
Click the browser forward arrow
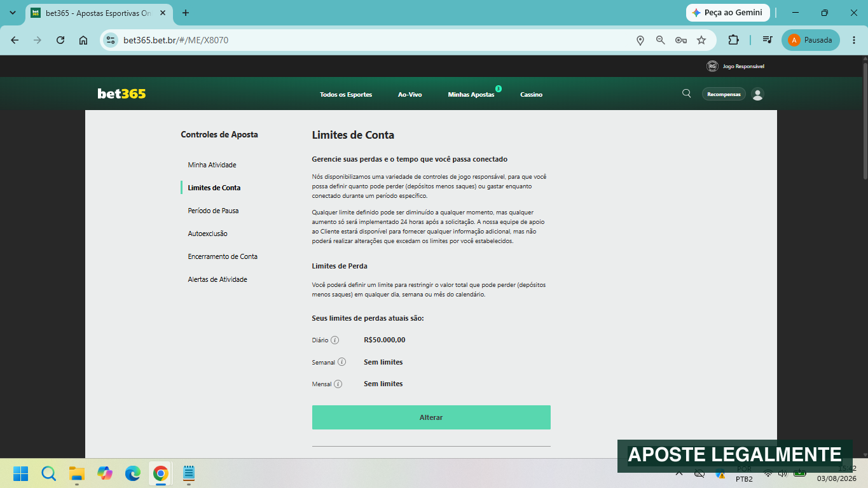[38, 40]
